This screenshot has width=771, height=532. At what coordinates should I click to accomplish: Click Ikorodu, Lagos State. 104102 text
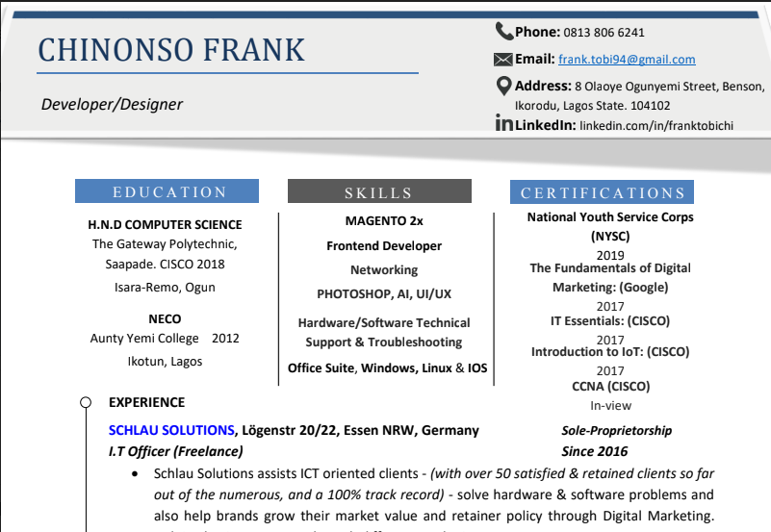click(x=593, y=106)
